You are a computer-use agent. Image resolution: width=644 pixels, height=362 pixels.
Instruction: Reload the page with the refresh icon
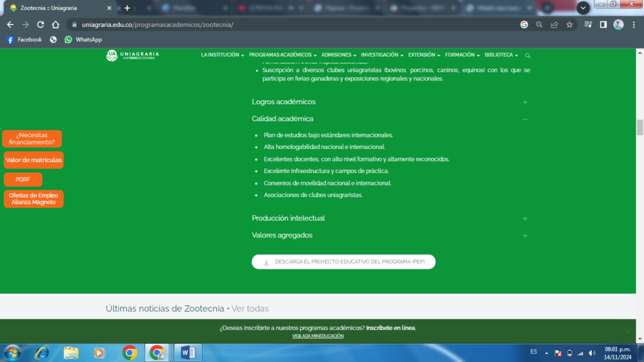point(40,25)
